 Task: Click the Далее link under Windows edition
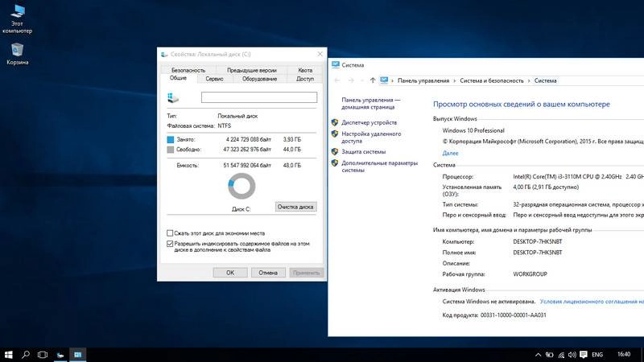[x=450, y=153]
